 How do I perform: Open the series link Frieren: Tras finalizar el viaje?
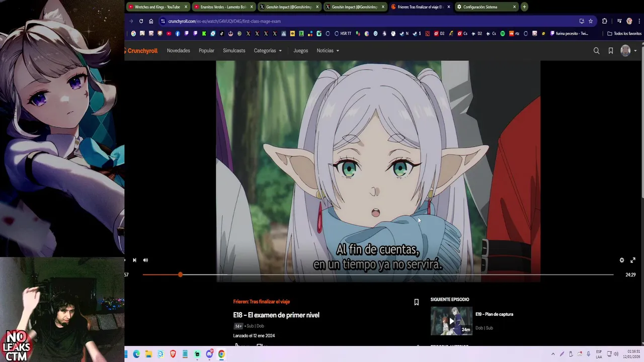[262, 302]
